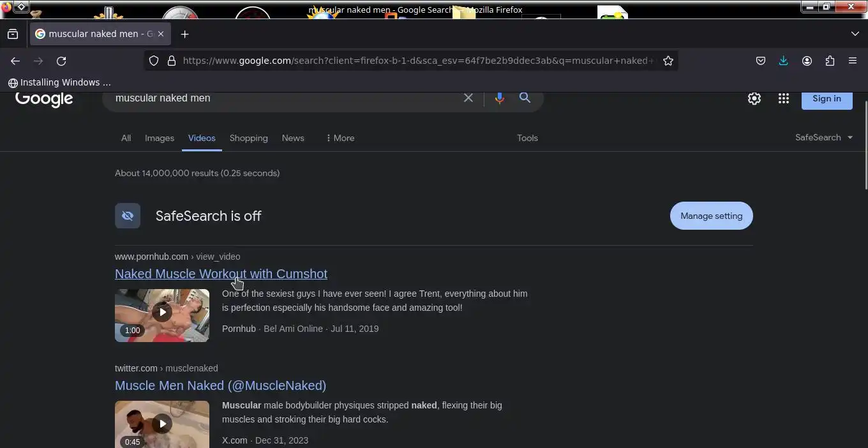Show the list of all tabs
The width and height of the screenshot is (868, 448).
pyautogui.click(x=855, y=34)
